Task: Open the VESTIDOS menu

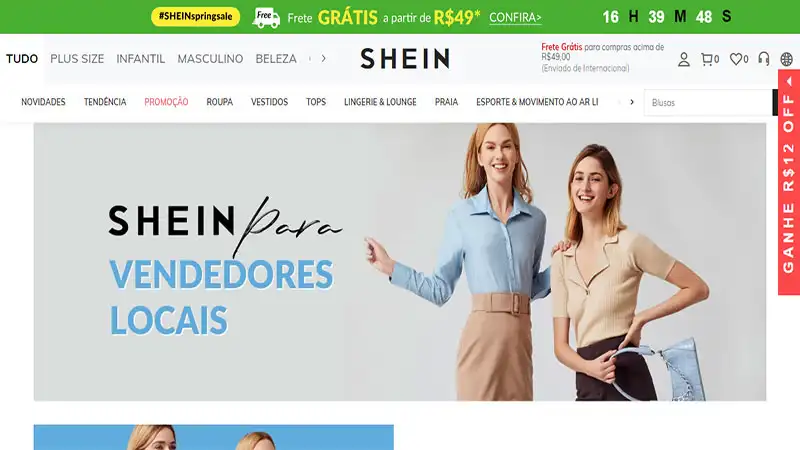Action: coord(269,102)
